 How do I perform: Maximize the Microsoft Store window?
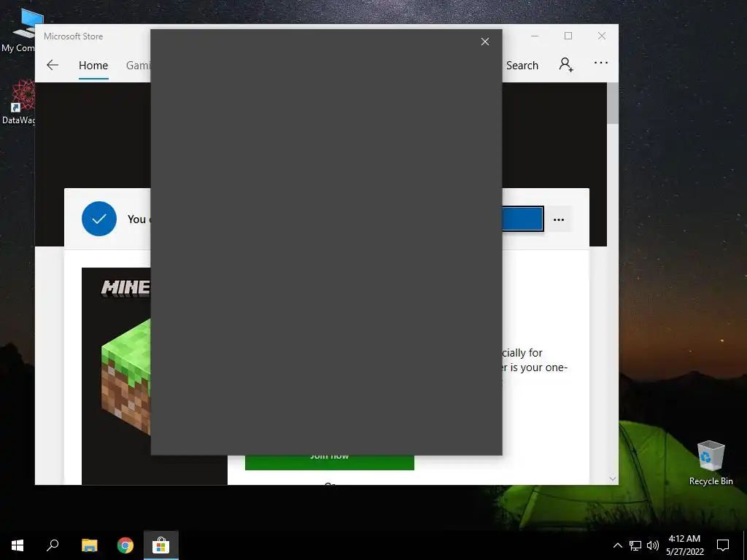click(568, 36)
